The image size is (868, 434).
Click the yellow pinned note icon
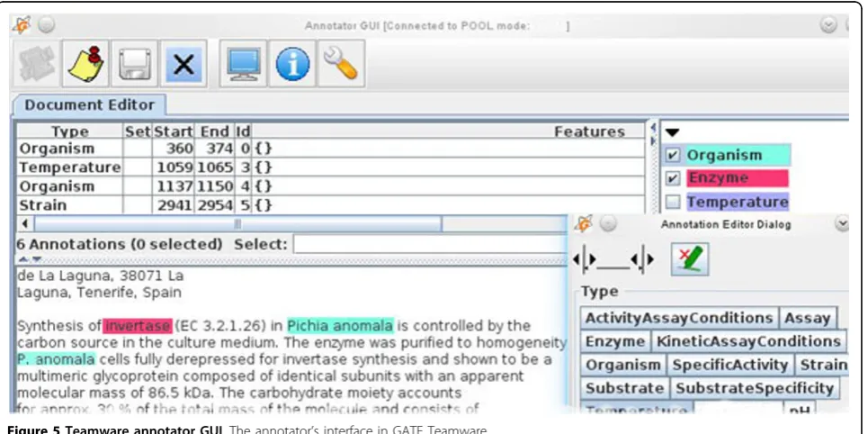pyautogui.click(x=85, y=65)
